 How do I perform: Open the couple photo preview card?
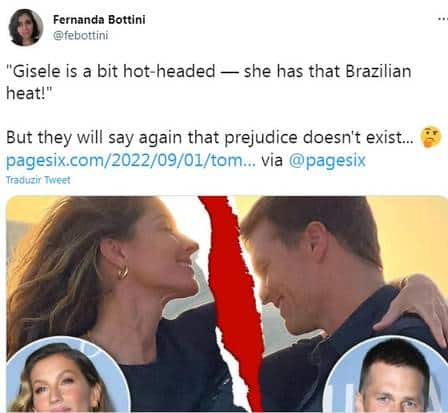tap(227, 304)
